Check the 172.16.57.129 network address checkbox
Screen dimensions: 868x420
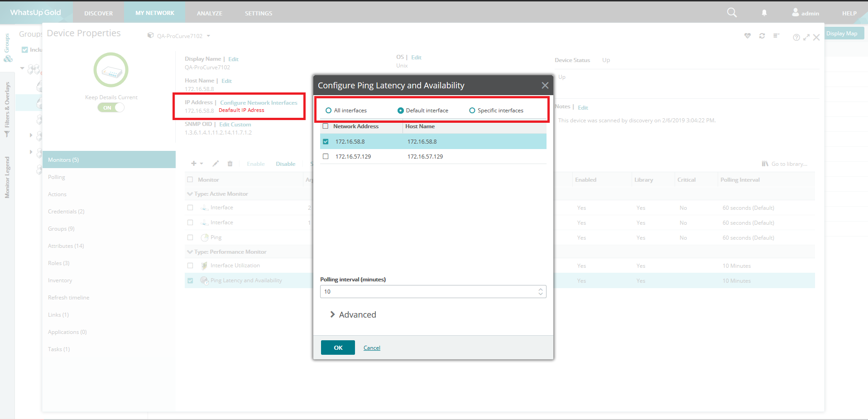[326, 156]
